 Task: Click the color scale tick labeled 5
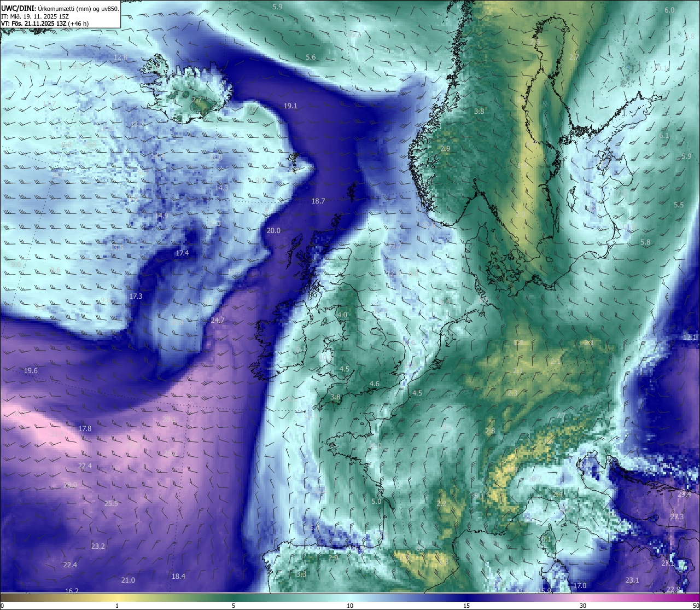(x=234, y=606)
